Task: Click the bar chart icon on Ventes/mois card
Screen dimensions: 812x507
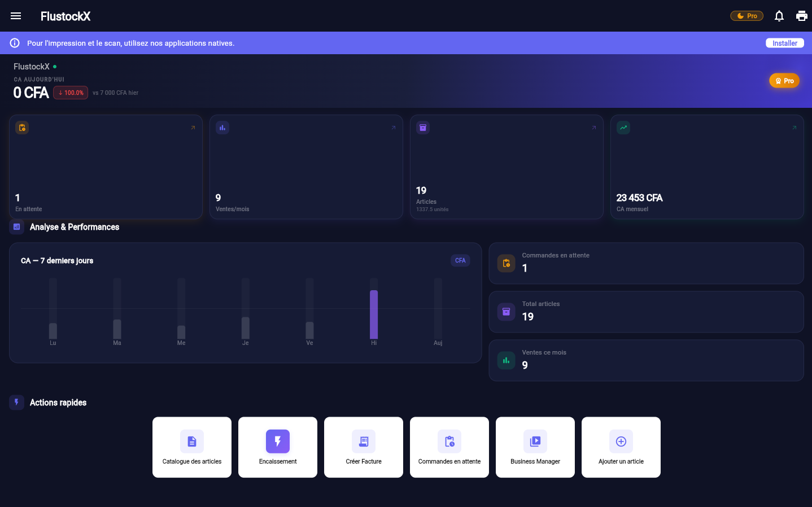Action: [222, 128]
